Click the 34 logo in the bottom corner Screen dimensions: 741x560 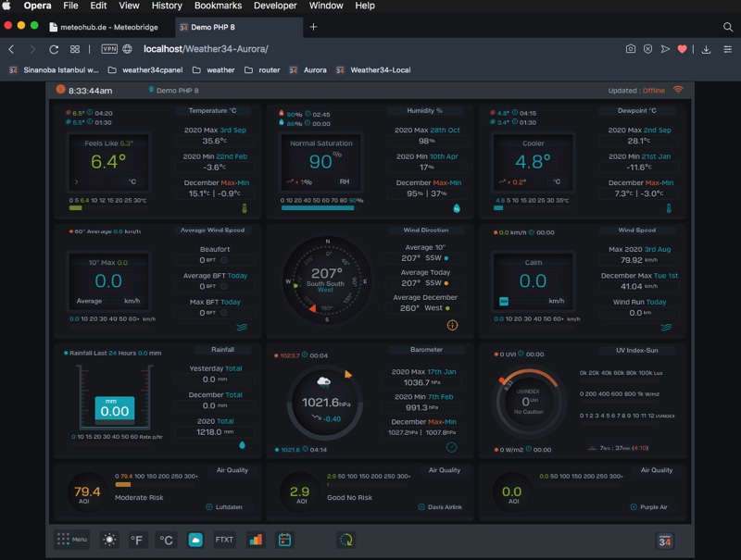(x=665, y=541)
